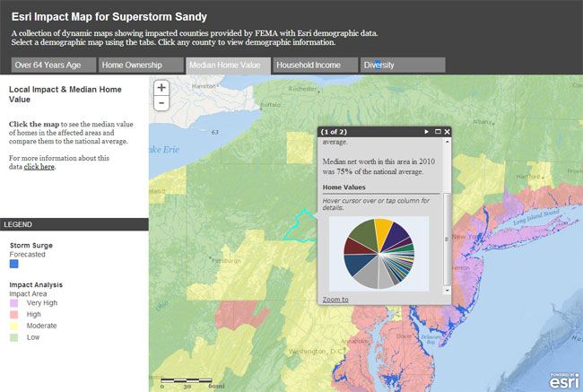Select the navy blue pie slice
The width and height of the screenshot is (583, 392).
point(357,263)
